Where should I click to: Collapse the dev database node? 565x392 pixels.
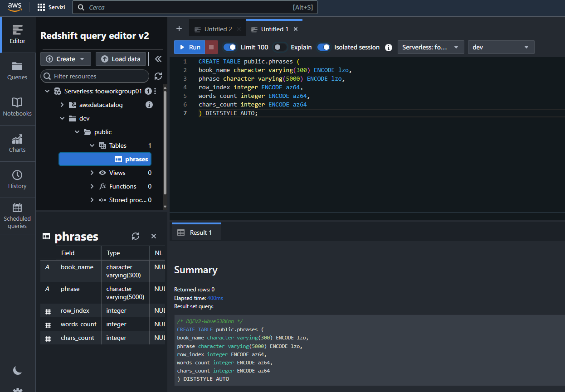coord(62,118)
